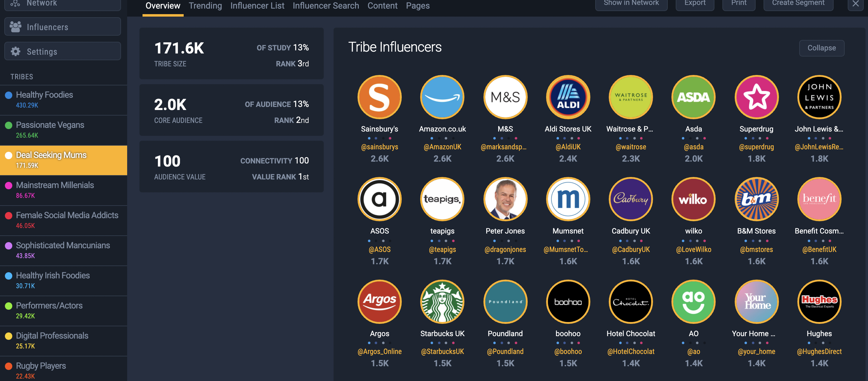Open the Influencers sidebar section
The height and width of the screenshot is (381, 868).
click(x=63, y=27)
